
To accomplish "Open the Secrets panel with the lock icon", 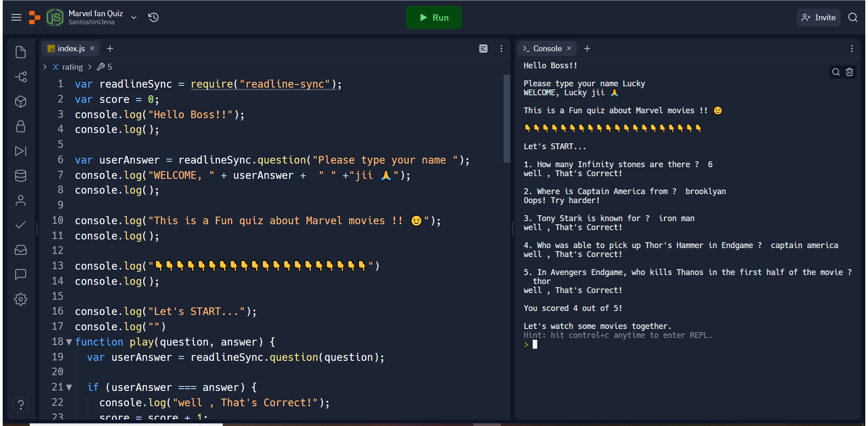I will click(21, 127).
